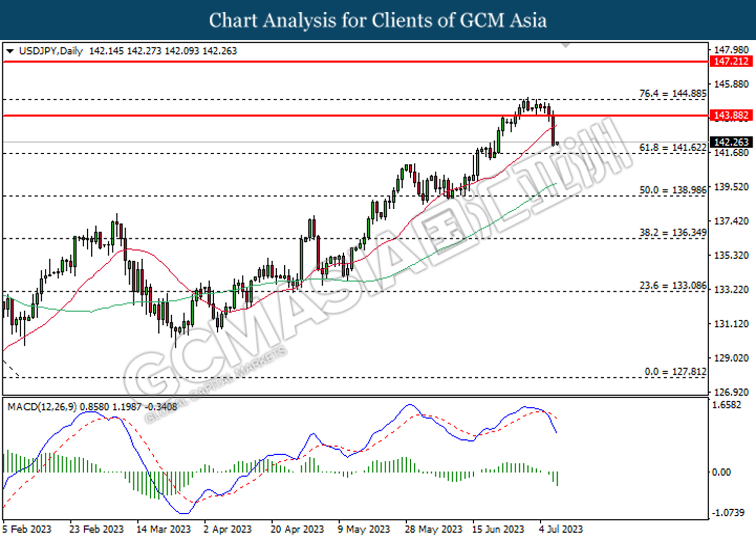Select the 147.212 red price tag
Viewport: 756px width, 540px height.
tap(731, 62)
